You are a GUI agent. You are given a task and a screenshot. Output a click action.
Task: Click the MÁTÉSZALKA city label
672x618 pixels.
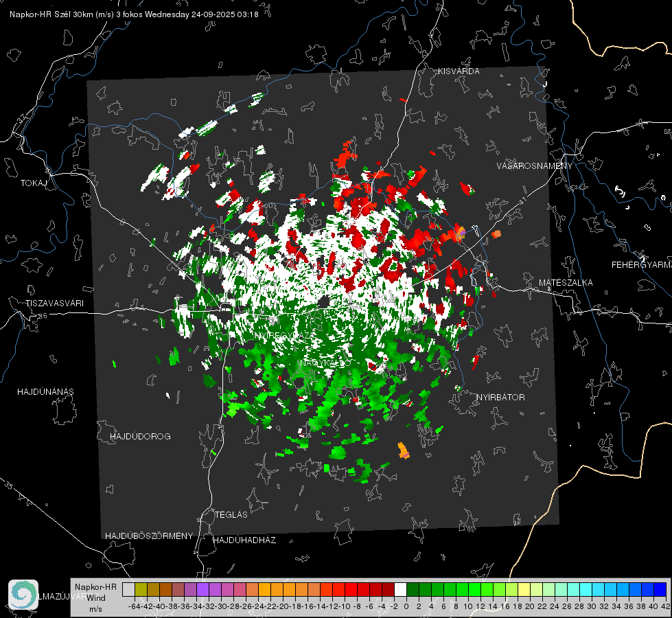tap(566, 283)
